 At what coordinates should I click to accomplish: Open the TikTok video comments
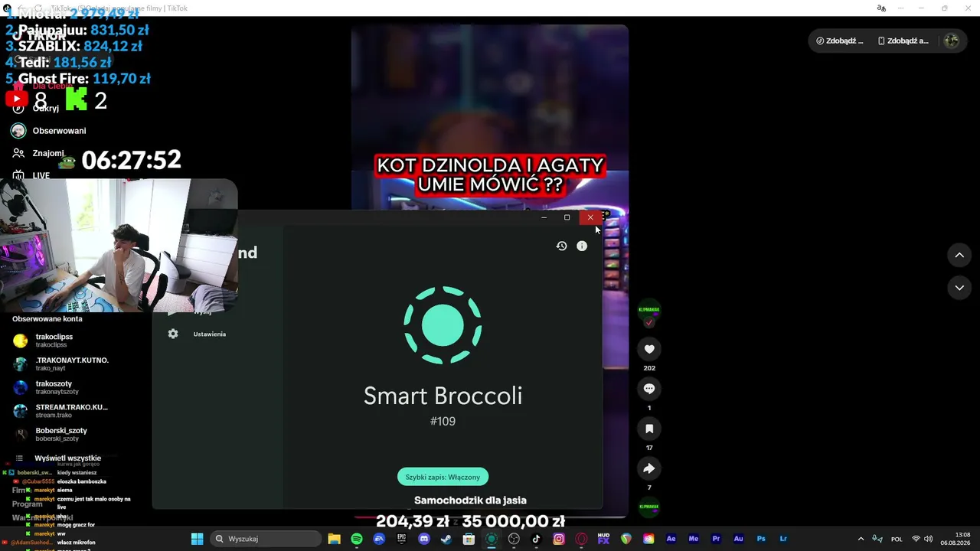pyautogui.click(x=649, y=389)
